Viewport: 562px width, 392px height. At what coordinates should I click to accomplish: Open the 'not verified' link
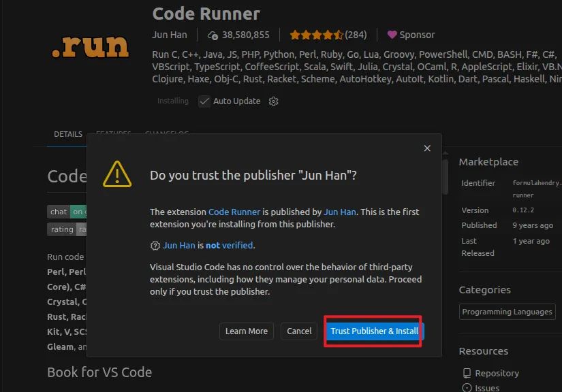point(229,245)
